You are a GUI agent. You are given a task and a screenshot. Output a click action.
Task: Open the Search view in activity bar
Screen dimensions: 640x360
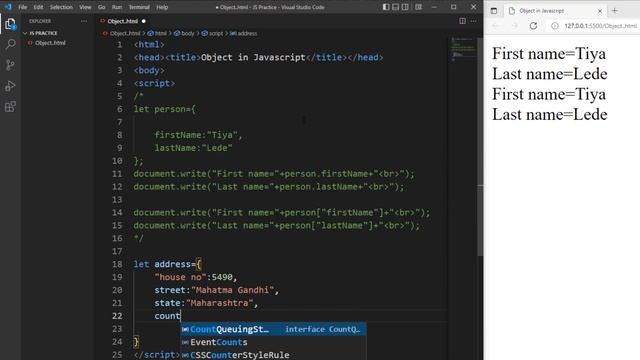pos(10,44)
